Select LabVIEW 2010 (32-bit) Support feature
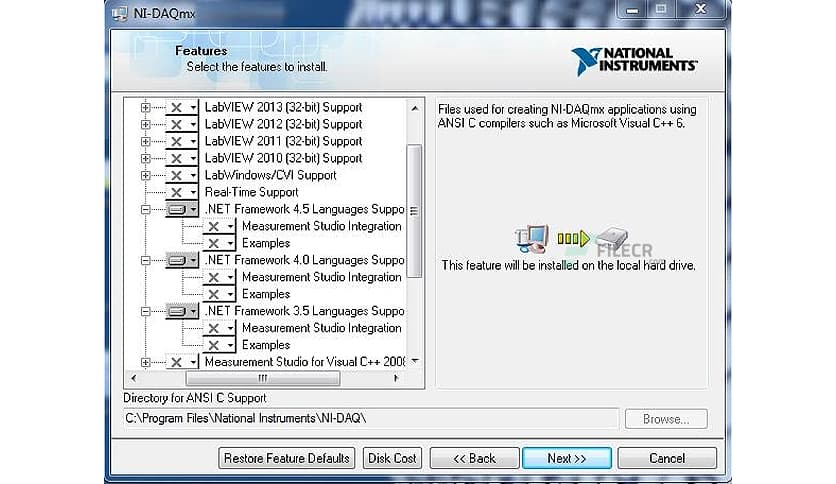Screen dimensions: 836x484 pos(283,158)
